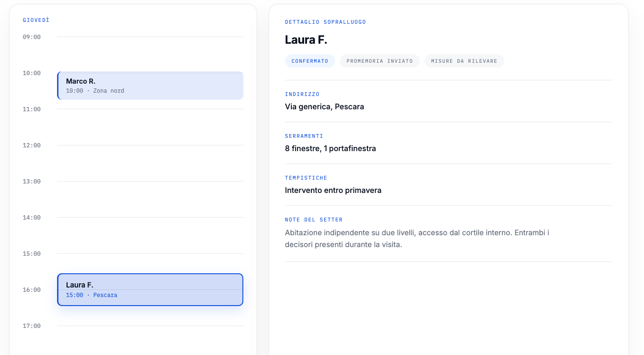Click the Laura F. detail heading
The height and width of the screenshot is (355, 644).
[306, 40]
